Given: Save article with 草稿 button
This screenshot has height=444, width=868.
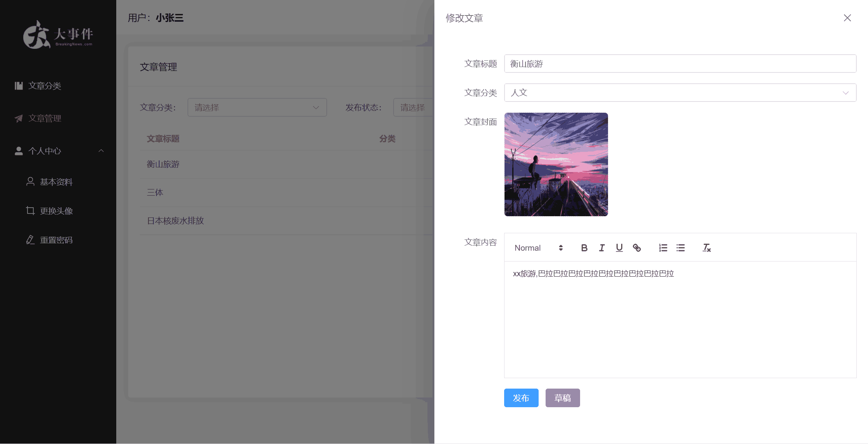Looking at the screenshot, I should coord(563,398).
